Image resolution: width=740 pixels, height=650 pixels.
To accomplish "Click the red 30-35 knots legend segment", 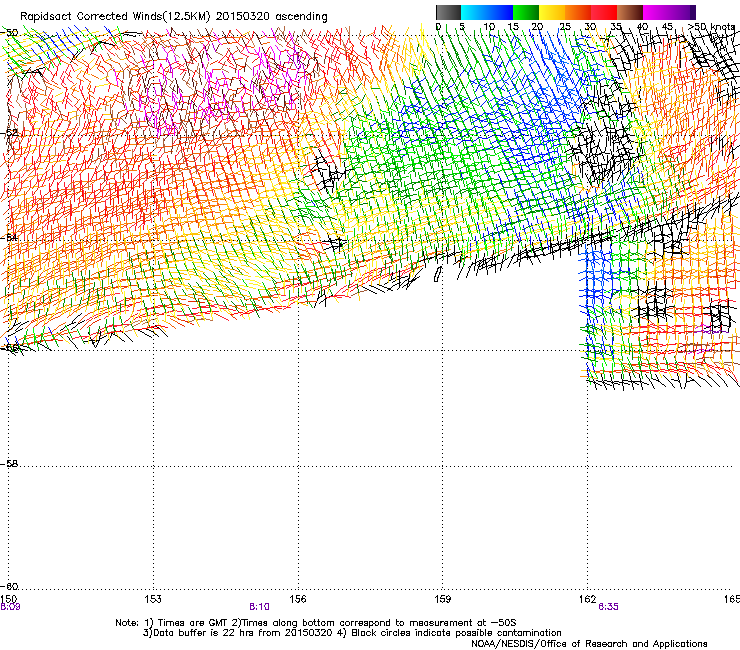I will 604,12.
